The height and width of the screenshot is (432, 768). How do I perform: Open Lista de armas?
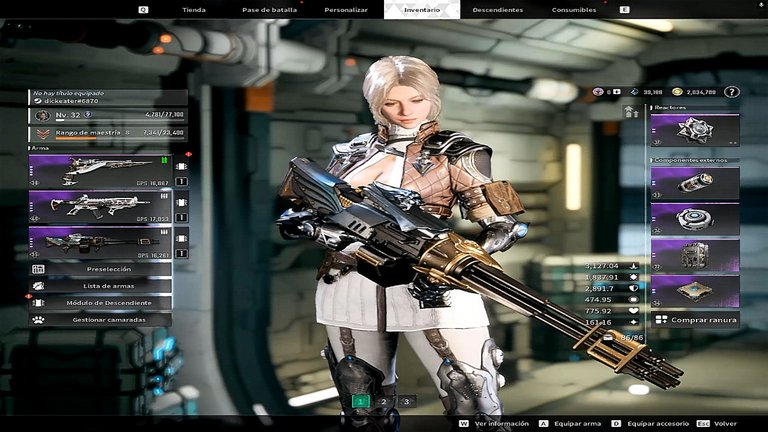[x=100, y=286]
